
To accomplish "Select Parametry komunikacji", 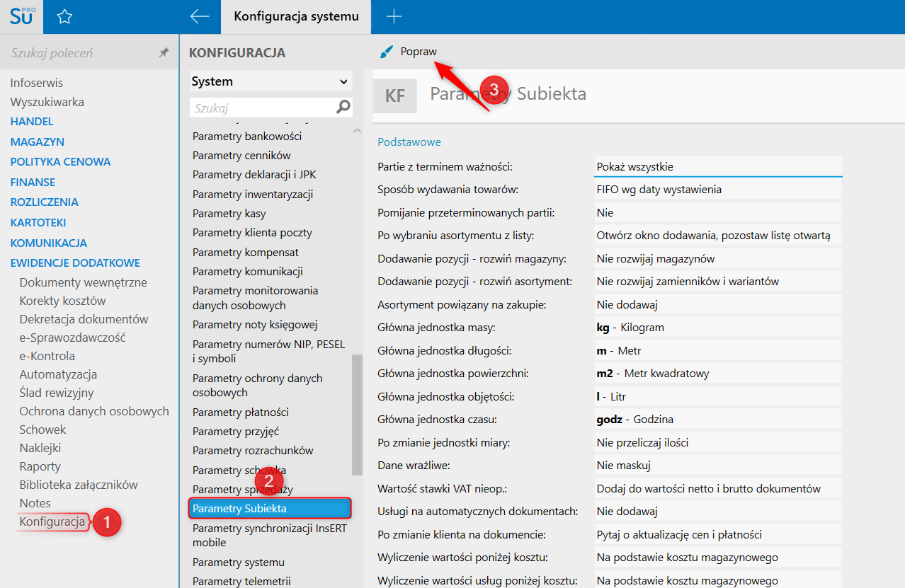I will pyautogui.click(x=248, y=271).
